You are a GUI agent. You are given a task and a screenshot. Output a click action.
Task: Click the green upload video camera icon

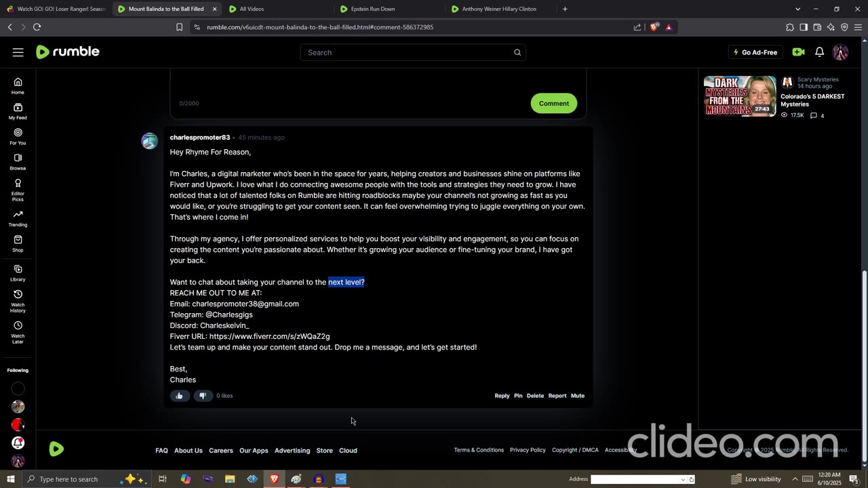click(798, 52)
